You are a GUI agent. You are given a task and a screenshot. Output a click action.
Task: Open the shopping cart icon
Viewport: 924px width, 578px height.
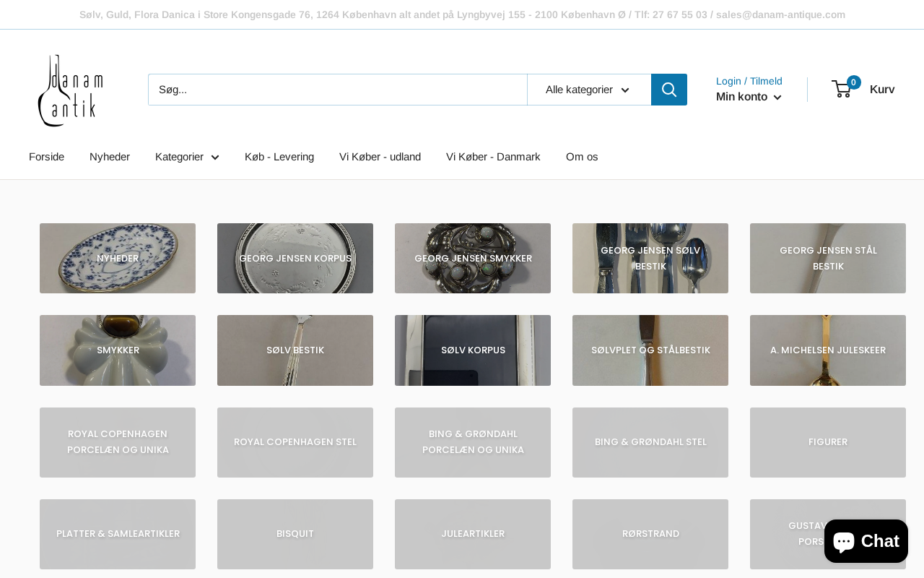(x=842, y=89)
